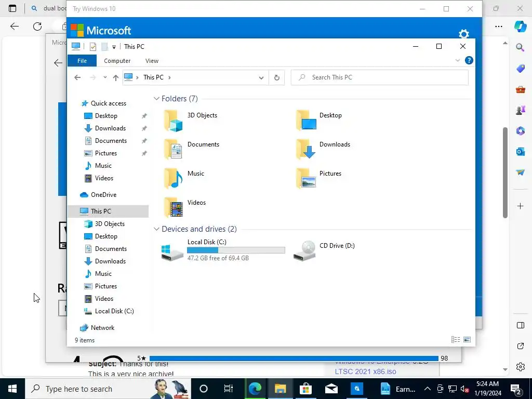The height and width of the screenshot is (399, 532).
Task: Switch to Details view icon in status bar
Action: (x=456, y=340)
